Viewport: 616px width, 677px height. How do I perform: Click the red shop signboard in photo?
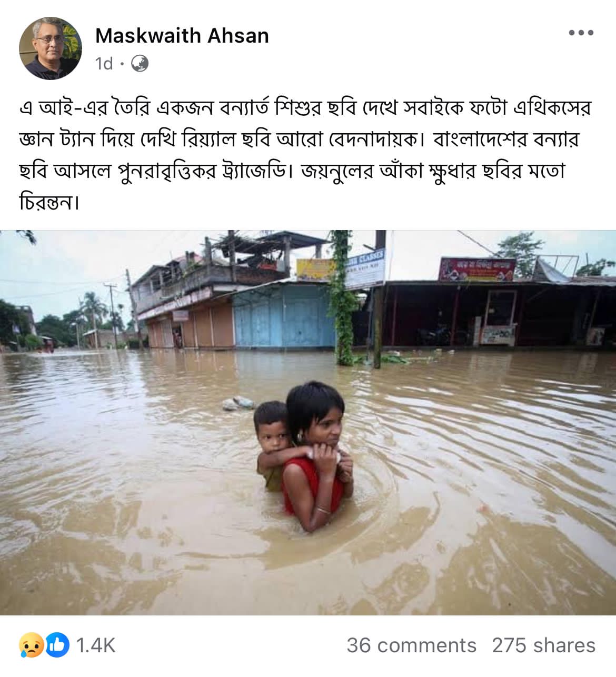click(x=477, y=269)
